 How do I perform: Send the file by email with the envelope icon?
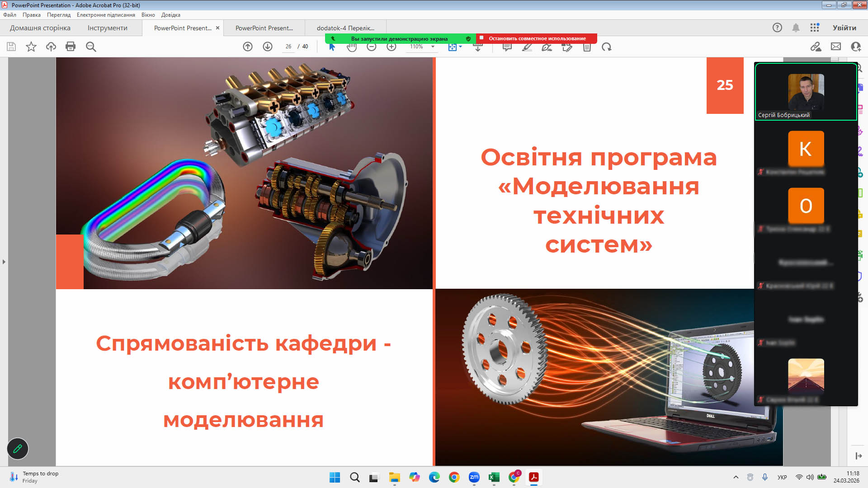[836, 47]
